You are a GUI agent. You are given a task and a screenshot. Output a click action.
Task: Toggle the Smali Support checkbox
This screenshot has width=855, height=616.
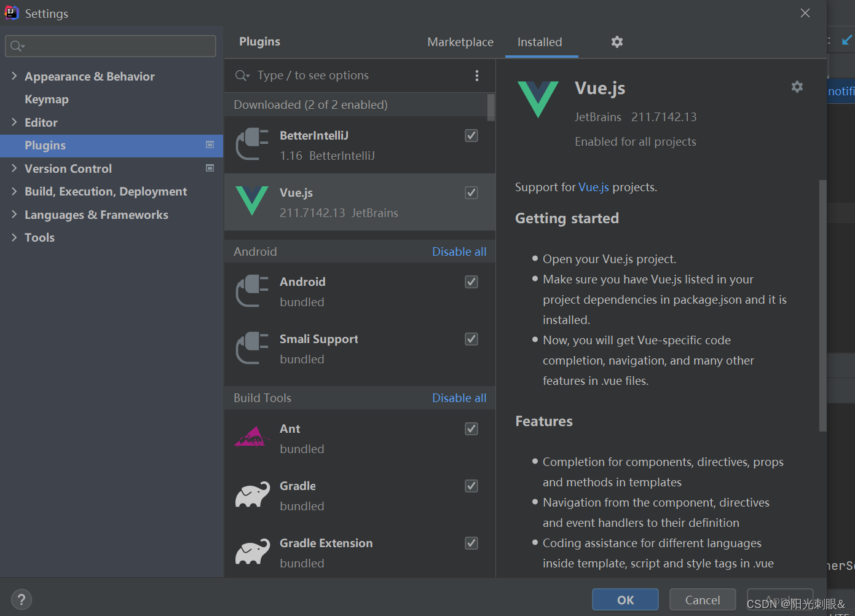point(471,339)
